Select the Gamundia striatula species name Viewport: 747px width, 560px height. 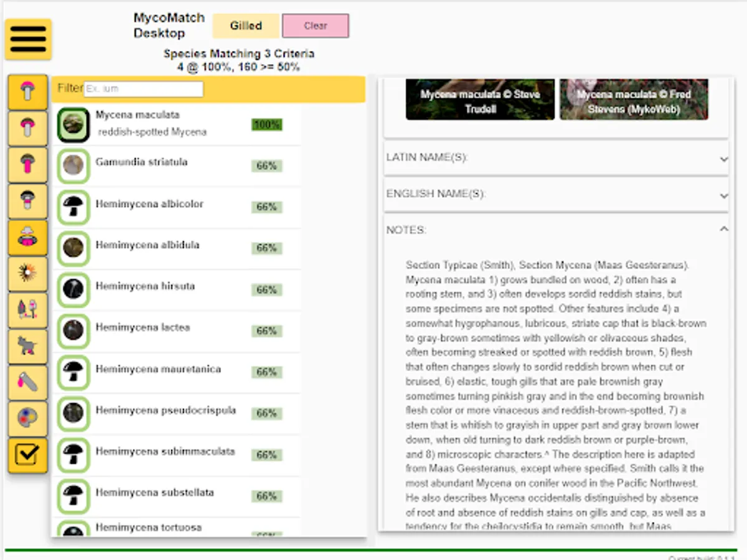click(x=141, y=162)
